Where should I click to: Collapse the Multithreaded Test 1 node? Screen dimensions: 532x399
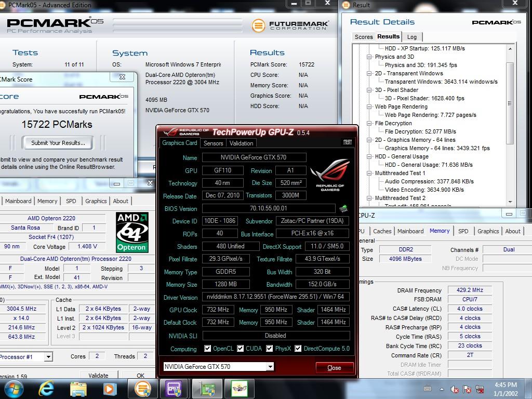pos(369,173)
